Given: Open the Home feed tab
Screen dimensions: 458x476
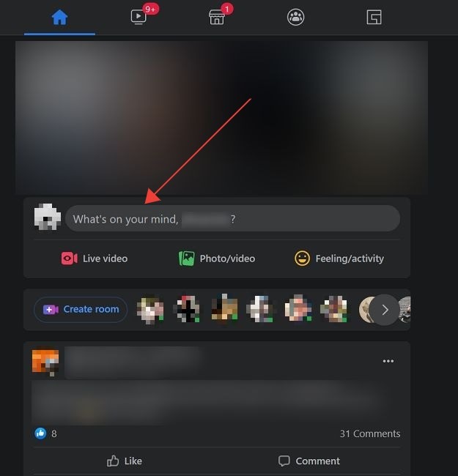Looking at the screenshot, I should click(59, 18).
